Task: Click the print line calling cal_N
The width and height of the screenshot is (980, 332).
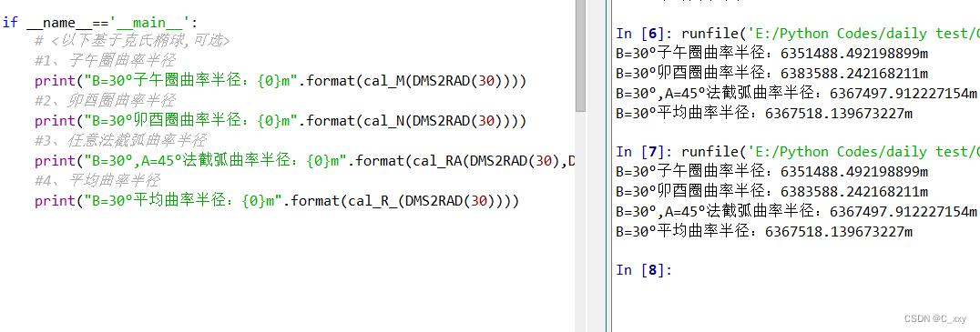Action: click(x=281, y=120)
